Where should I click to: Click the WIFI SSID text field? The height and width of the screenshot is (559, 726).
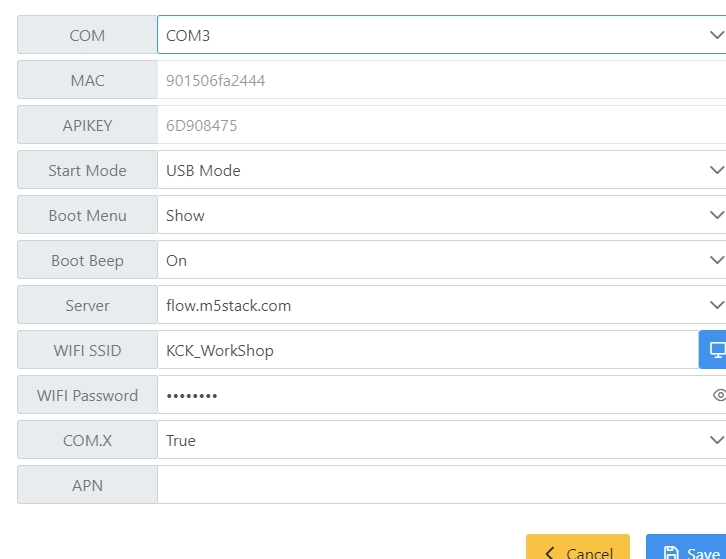click(x=425, y=350)
